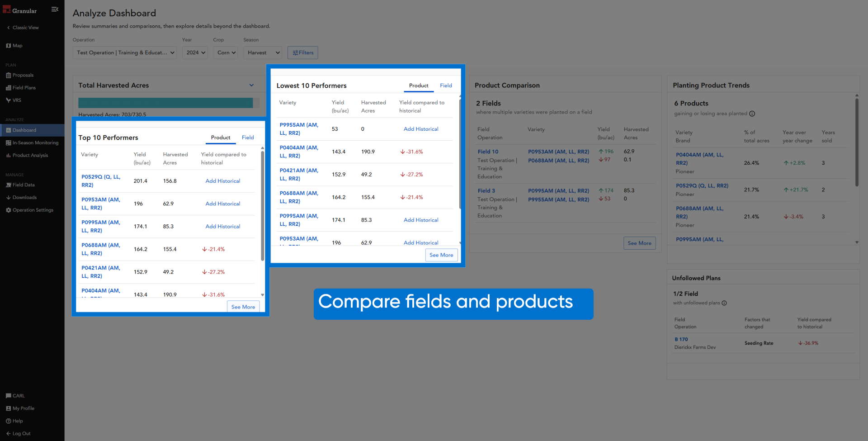The image size is (868, 441).
Task: Click the Field Data tractor icon
Action: 8,185
